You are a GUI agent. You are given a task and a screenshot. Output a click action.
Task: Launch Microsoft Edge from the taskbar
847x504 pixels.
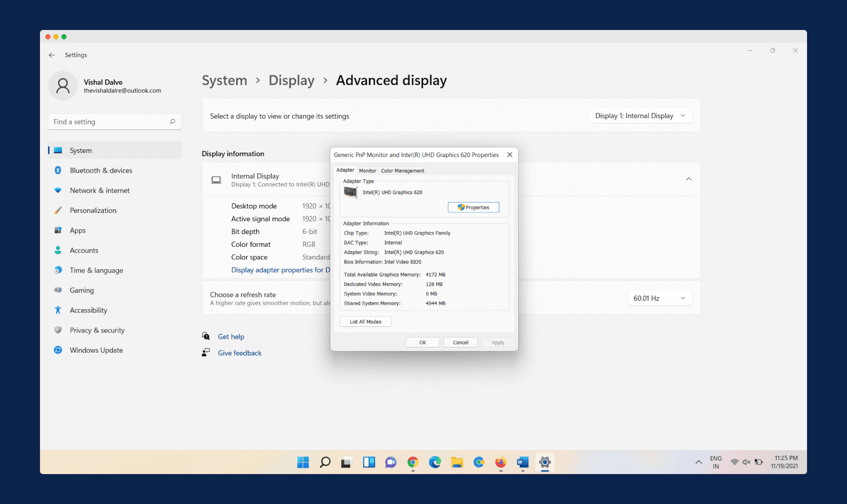point(435,462)
